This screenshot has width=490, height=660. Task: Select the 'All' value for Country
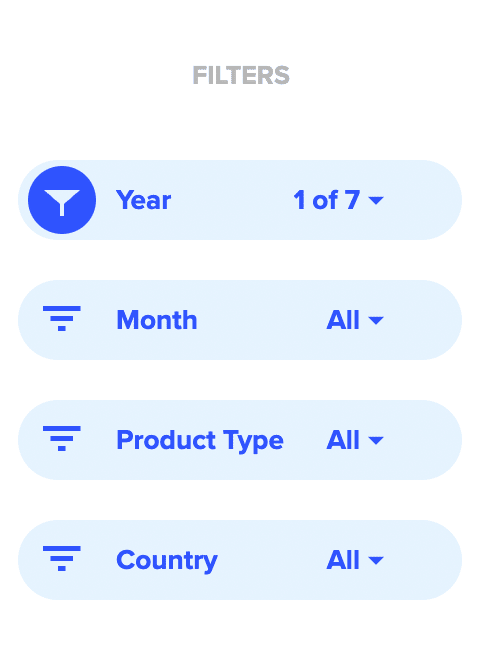pyautogui.click(x=343, y=560)
